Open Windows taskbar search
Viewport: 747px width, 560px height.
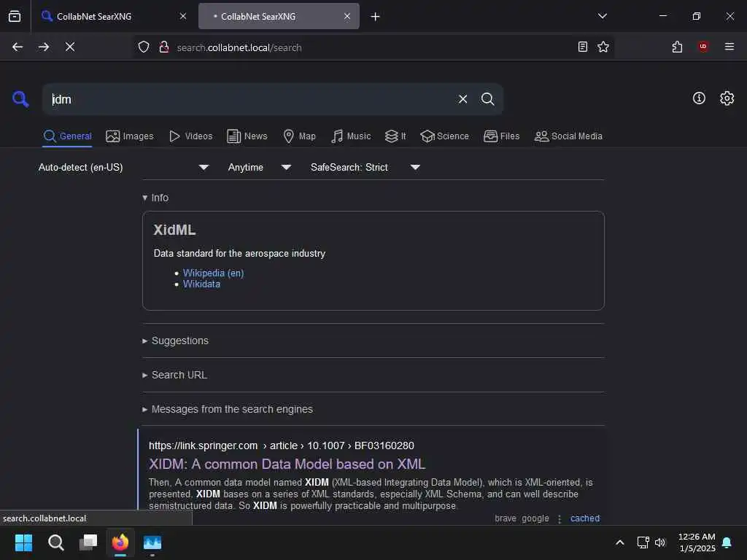pyautogui.click(x=55, y=542)
